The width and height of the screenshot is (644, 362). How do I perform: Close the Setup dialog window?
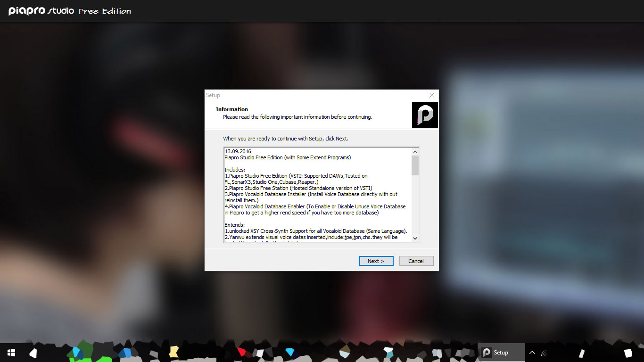tap(432, 95)
